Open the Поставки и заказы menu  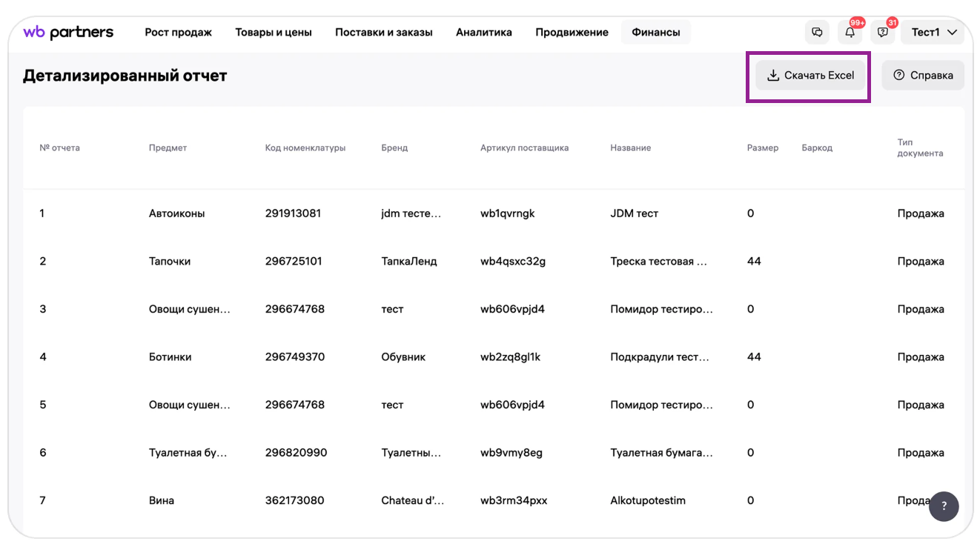pos(383,33)
